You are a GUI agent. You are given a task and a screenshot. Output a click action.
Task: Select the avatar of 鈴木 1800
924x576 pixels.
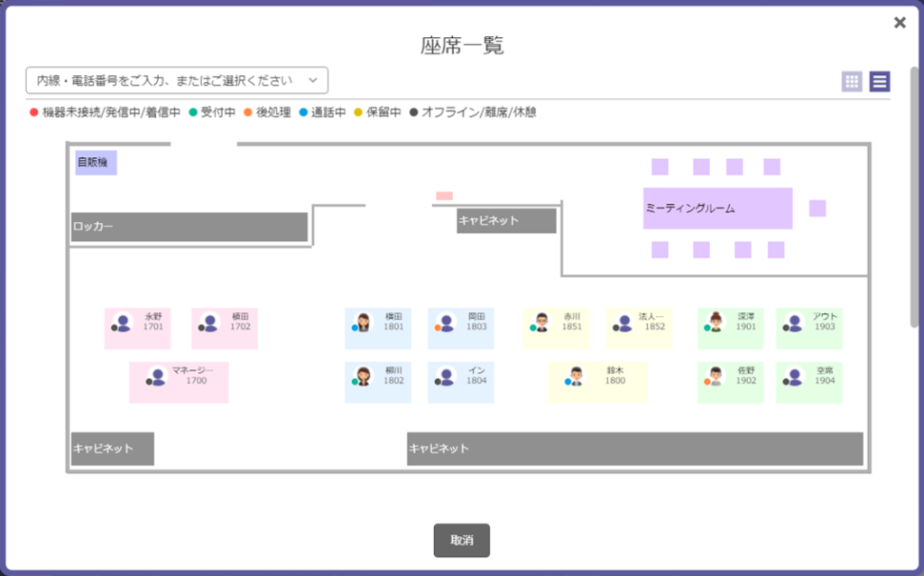pos(577,376)
